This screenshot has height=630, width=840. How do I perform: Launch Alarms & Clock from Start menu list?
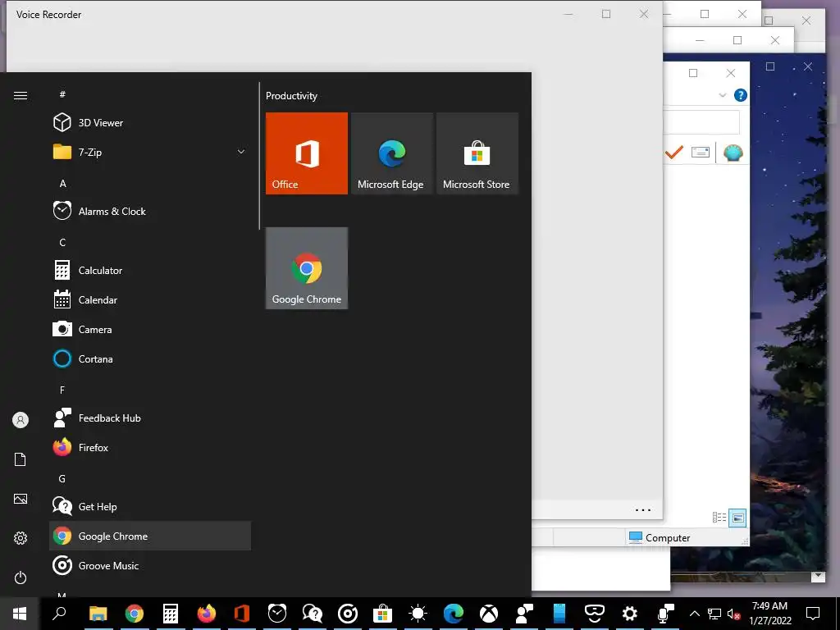click(x=150, y=211)
